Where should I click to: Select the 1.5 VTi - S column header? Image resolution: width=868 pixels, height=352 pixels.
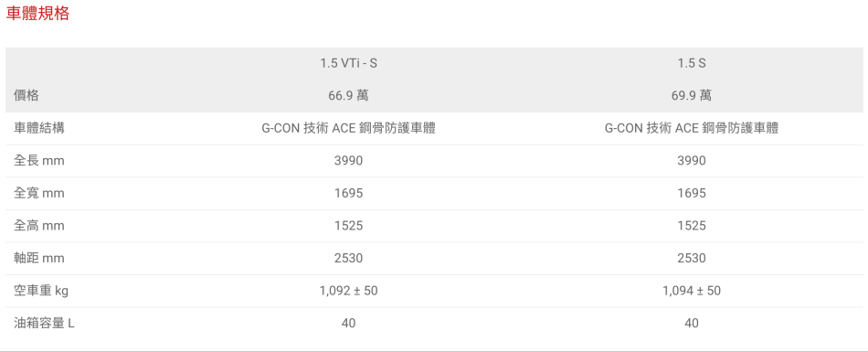click(x=348, y=63)
